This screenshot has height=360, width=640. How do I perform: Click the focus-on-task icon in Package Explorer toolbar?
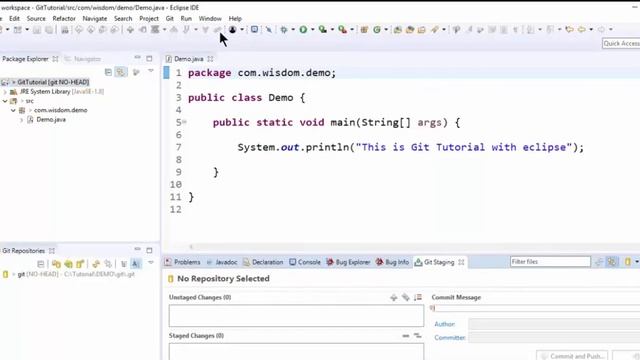[x=136, y=72]
